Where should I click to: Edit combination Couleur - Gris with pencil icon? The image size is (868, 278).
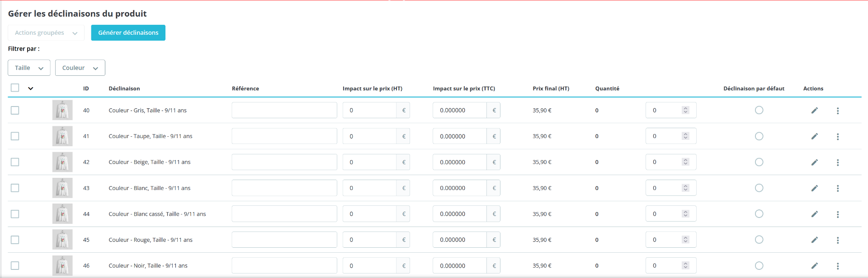pyautogui.click(x=814, y=111)
